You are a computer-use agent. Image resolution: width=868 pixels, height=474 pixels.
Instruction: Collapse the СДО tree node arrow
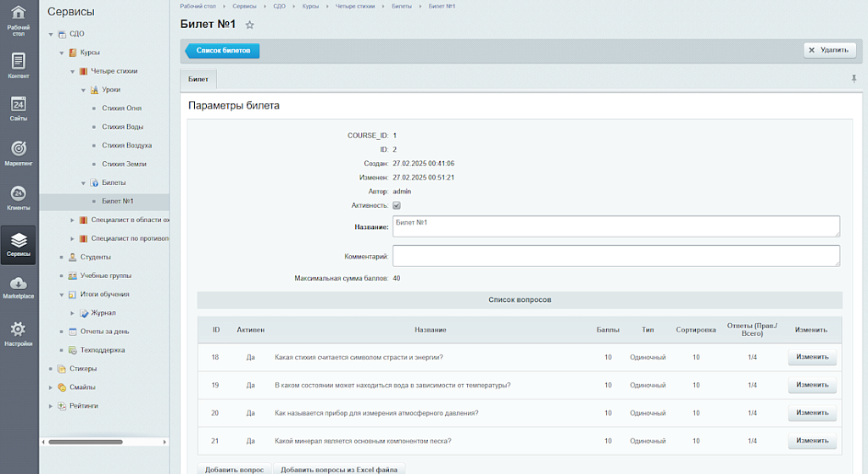tap(51, 34)
